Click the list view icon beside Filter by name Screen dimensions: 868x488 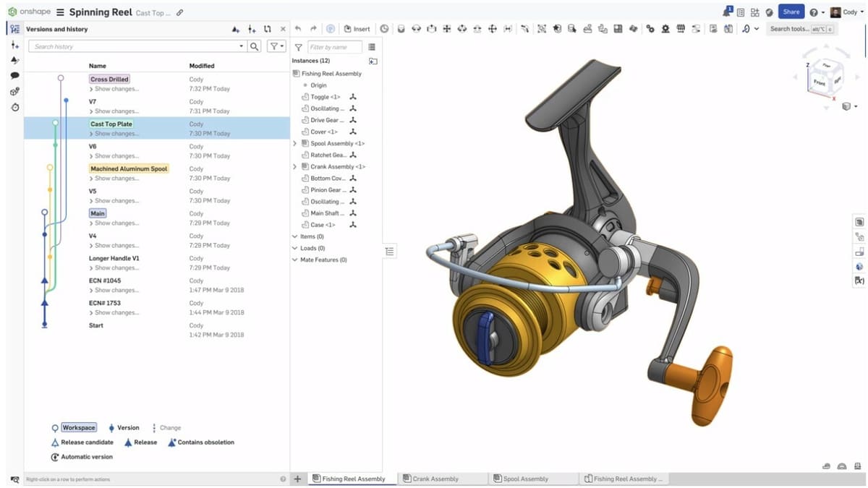372,47
